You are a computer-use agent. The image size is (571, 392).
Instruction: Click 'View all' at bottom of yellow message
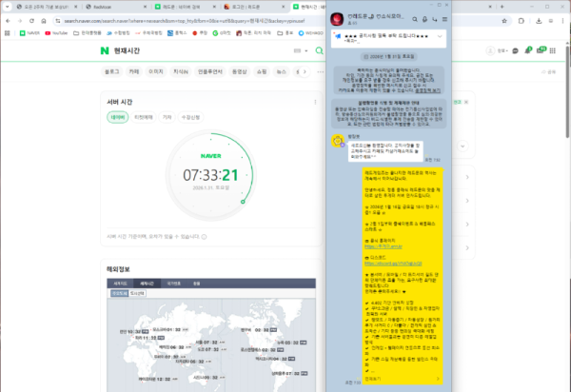click(x=403, y=379)
